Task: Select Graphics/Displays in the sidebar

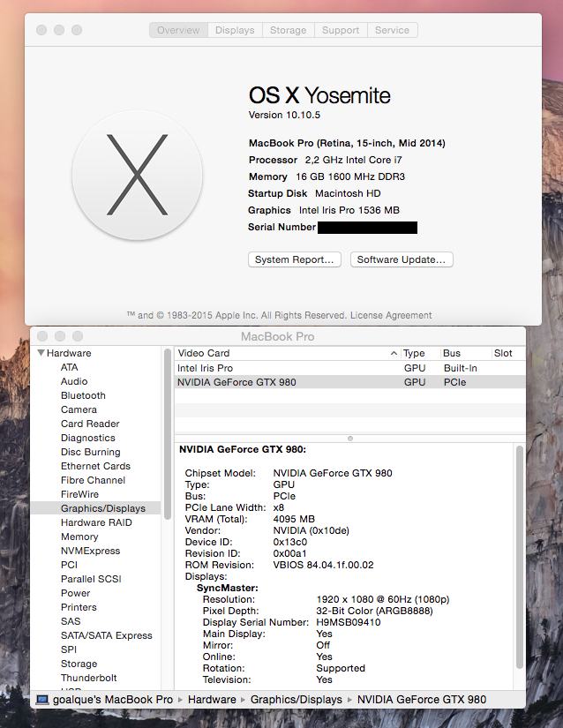Action: click(96, 508)
